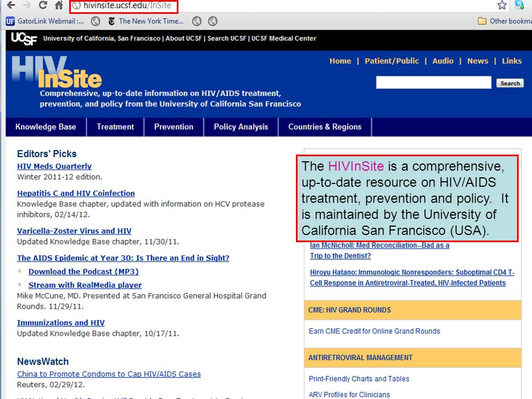Viewport: 532px width, 399px height.
Task: Go to the Home nav link
Action: coord(340,61)
